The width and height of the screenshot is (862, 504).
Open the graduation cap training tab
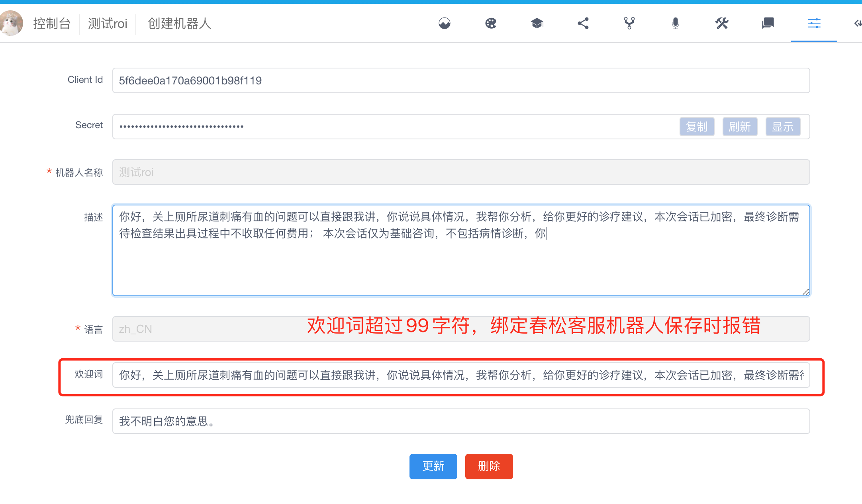pyautogui.click(x=537, y=23)
